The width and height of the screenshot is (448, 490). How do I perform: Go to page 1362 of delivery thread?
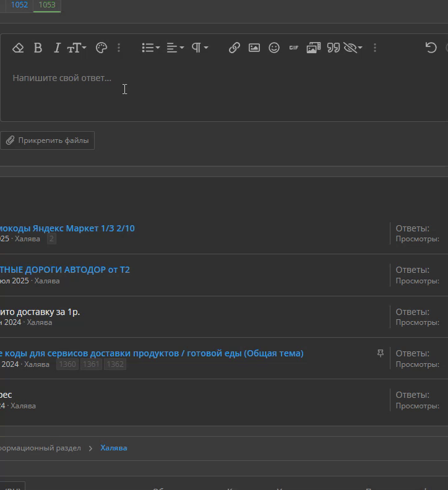(115, 364)
